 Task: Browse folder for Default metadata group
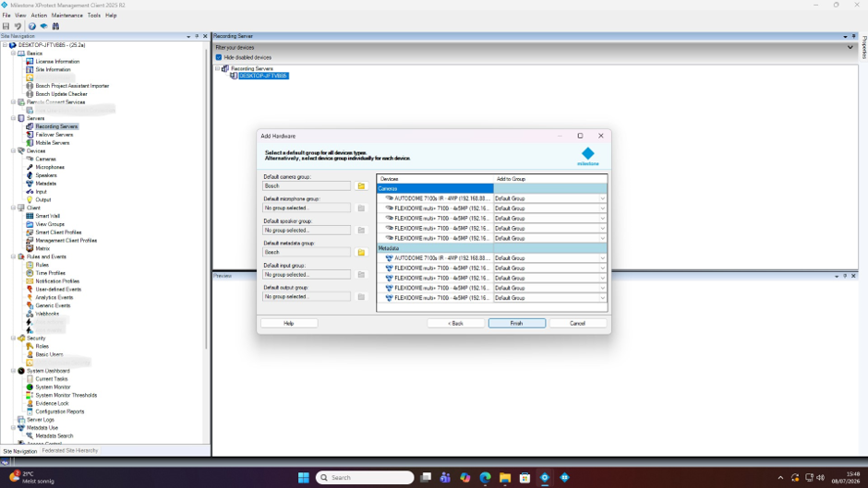[x=361, y=252]
